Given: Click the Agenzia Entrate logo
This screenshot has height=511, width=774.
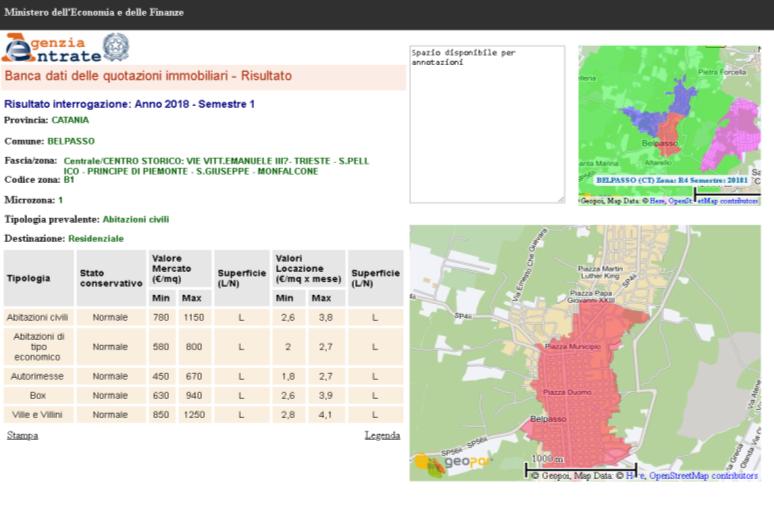Looking at the screenshot, I should click(52, 49).
